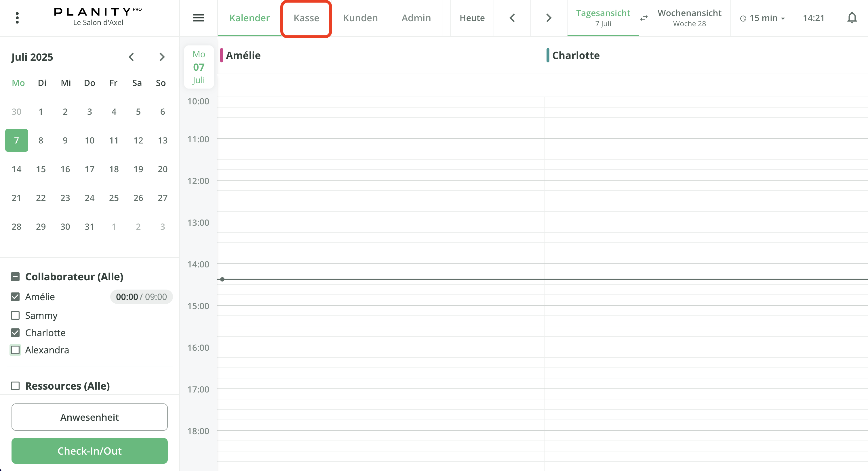Go to next day arrow in toolbar

[549, 18]
